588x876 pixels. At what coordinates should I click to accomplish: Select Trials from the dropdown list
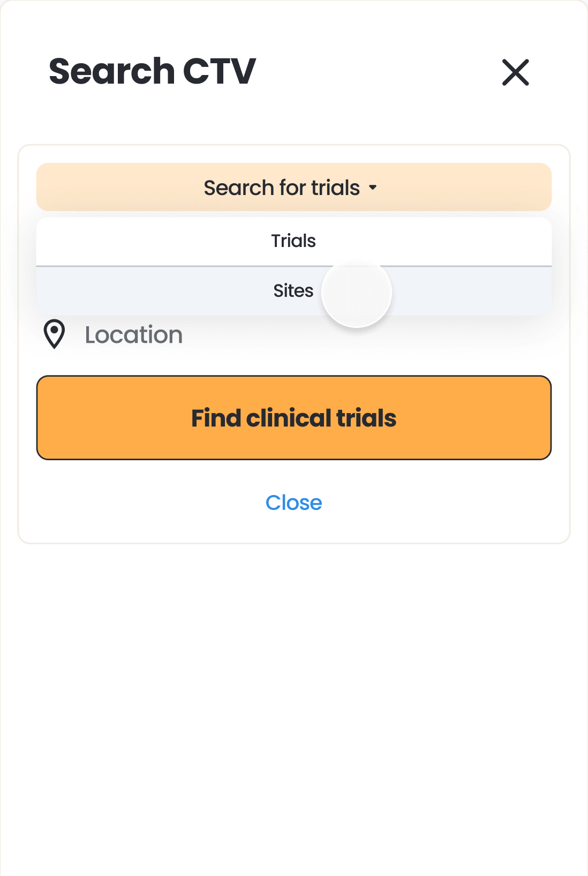pyautogui.click(x=293, y=241)
